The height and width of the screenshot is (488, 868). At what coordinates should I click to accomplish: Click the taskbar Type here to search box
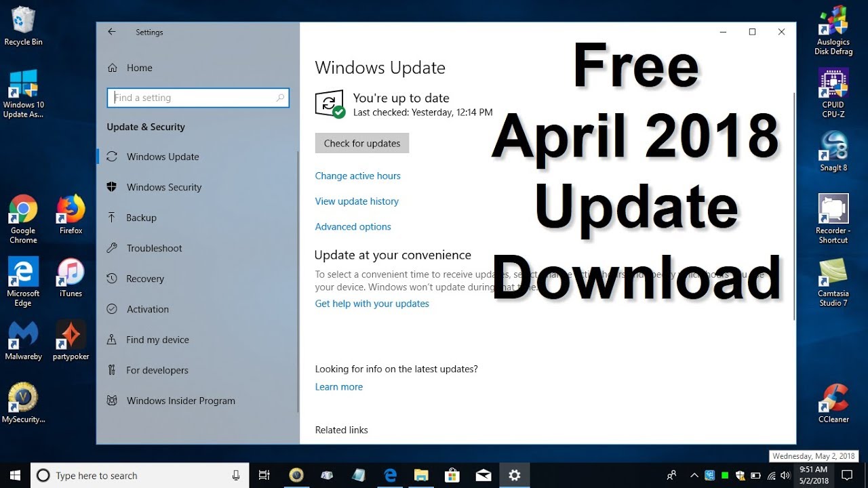(140, 475)
